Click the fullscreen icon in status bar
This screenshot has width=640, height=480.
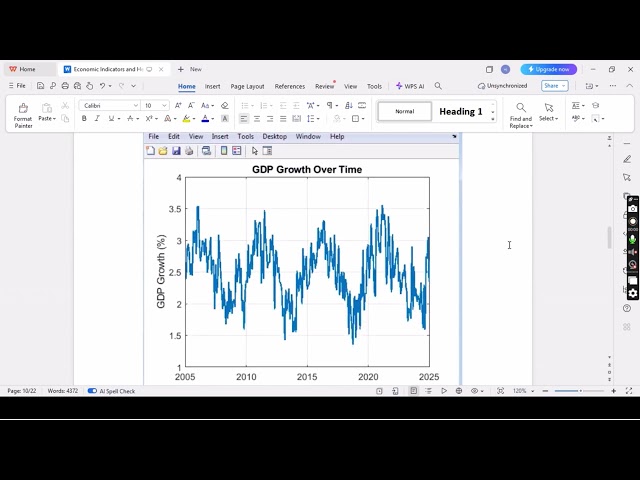coord(629,391)
